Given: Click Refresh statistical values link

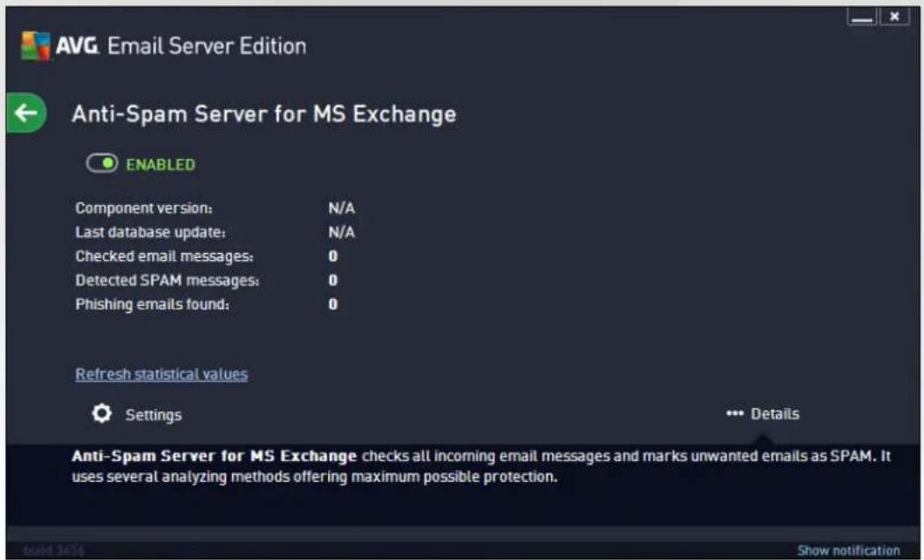Looking at the screenshot, I should pyautogui.click(x=162, y=375).
